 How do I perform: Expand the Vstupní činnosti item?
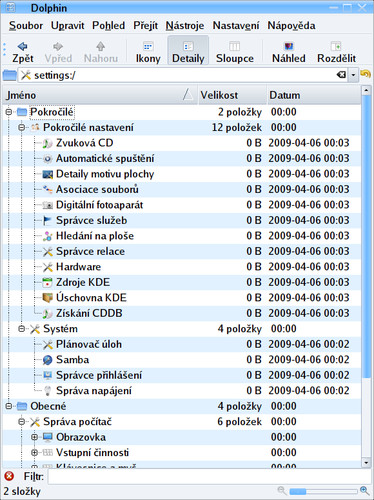click(34, 453)
